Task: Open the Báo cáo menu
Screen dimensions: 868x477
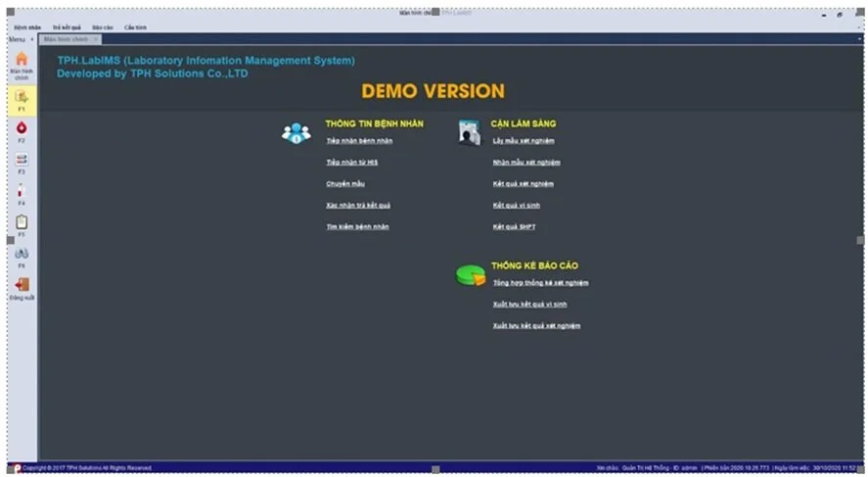Action: tap(103, 27)
